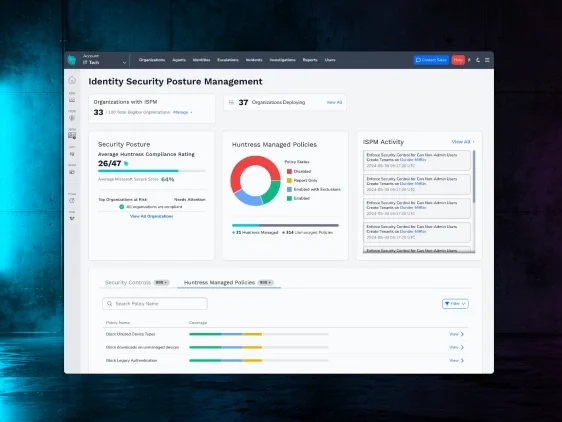Click the compliance rating progress bar
This screenshot has width=562, height=422.
152,171
